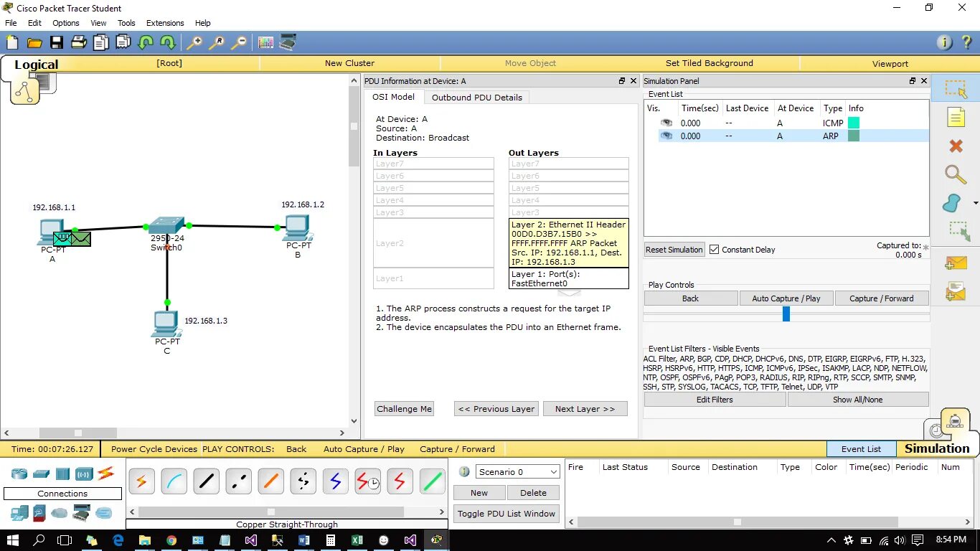
Task: Switch to Realtime mode via the clock tab
Action: pyautogui.click(x=937, y=430)
